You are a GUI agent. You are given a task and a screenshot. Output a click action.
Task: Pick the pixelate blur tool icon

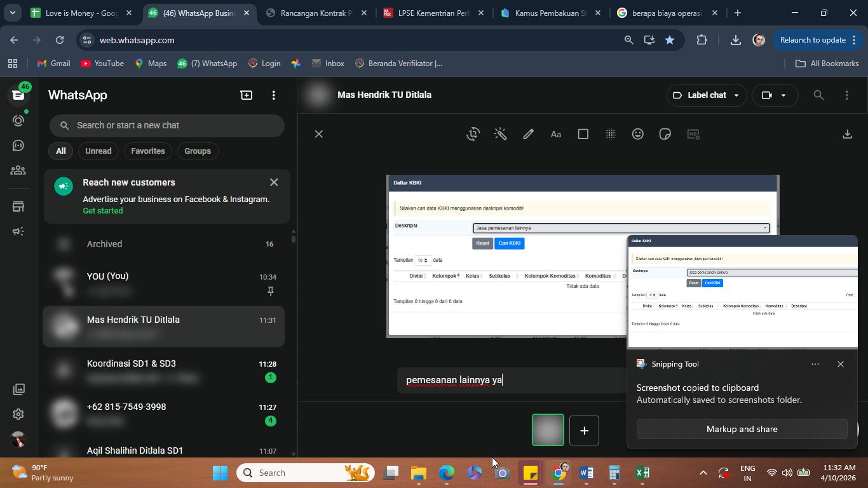[x=610, y=134]
